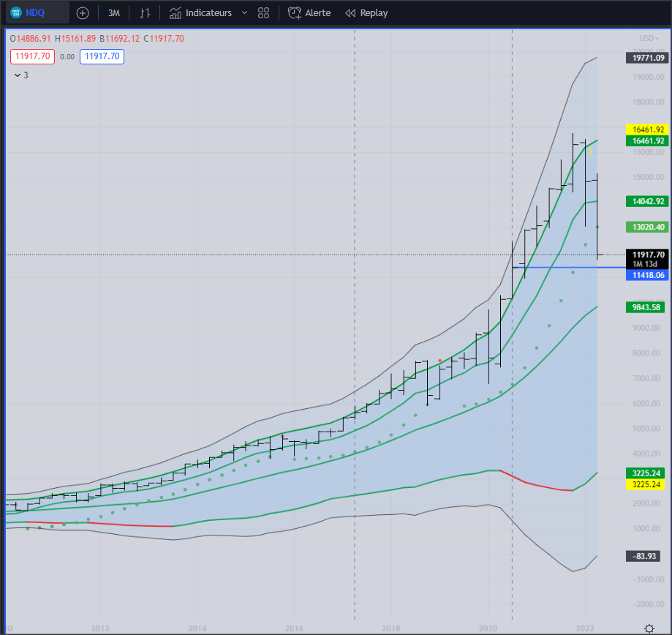Click the add symbol plus icon
This screenshot has height=635, width=672.
pos(83,13)
